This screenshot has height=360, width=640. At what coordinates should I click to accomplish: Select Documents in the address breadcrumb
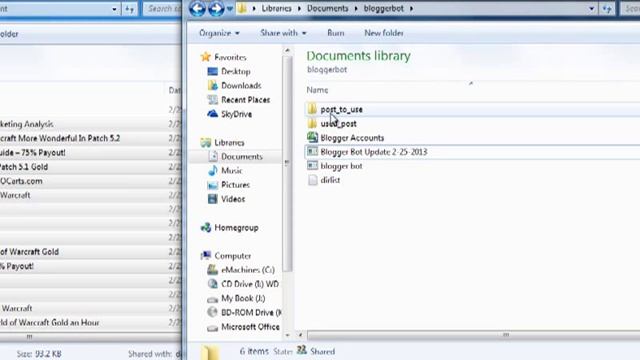pos(328,8)
